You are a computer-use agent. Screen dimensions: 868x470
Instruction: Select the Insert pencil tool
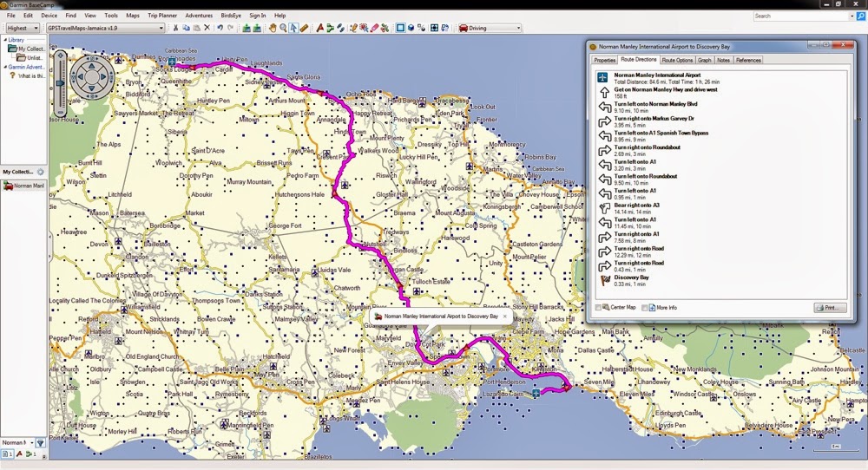[x=353, y=28]
